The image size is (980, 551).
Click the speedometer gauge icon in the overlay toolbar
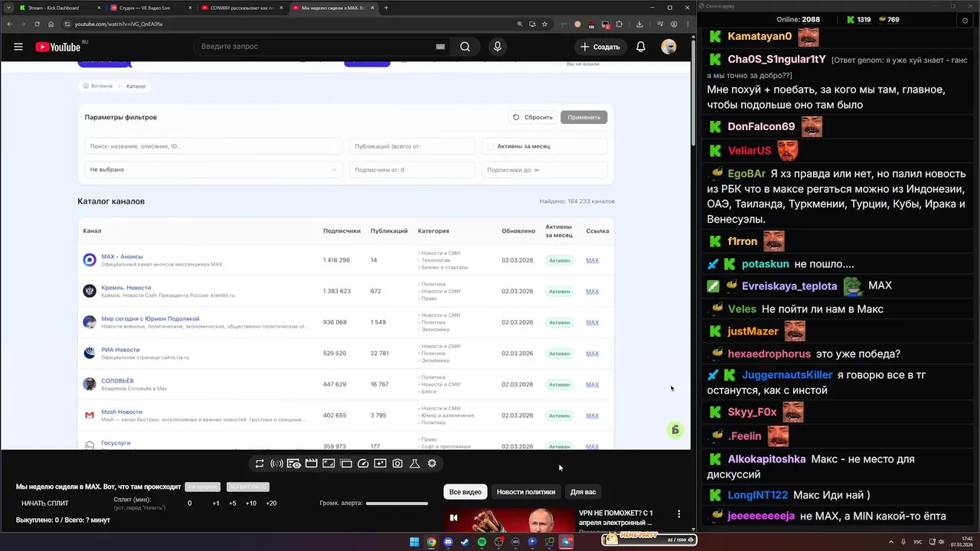363,464
